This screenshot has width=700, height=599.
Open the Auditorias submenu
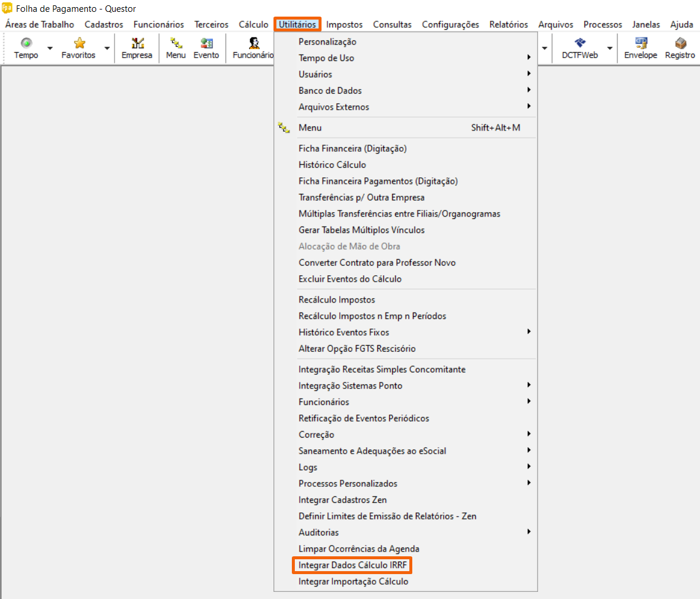319,533
